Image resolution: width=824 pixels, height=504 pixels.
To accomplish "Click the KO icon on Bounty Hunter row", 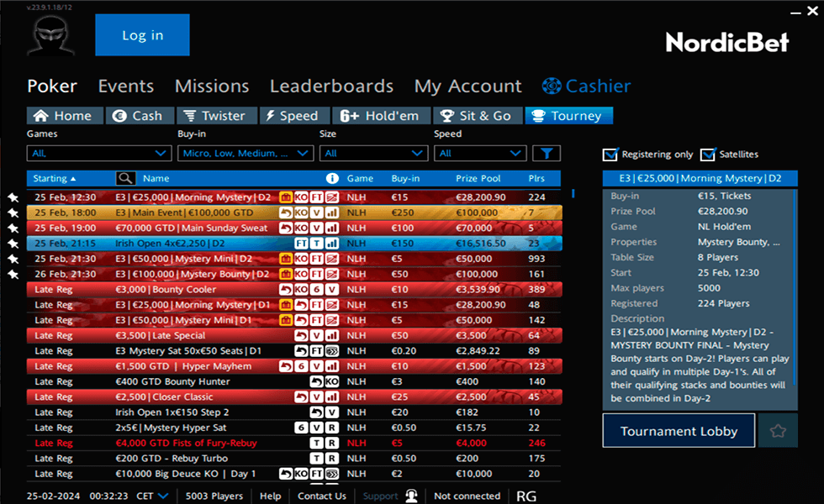I will point(331,381).
